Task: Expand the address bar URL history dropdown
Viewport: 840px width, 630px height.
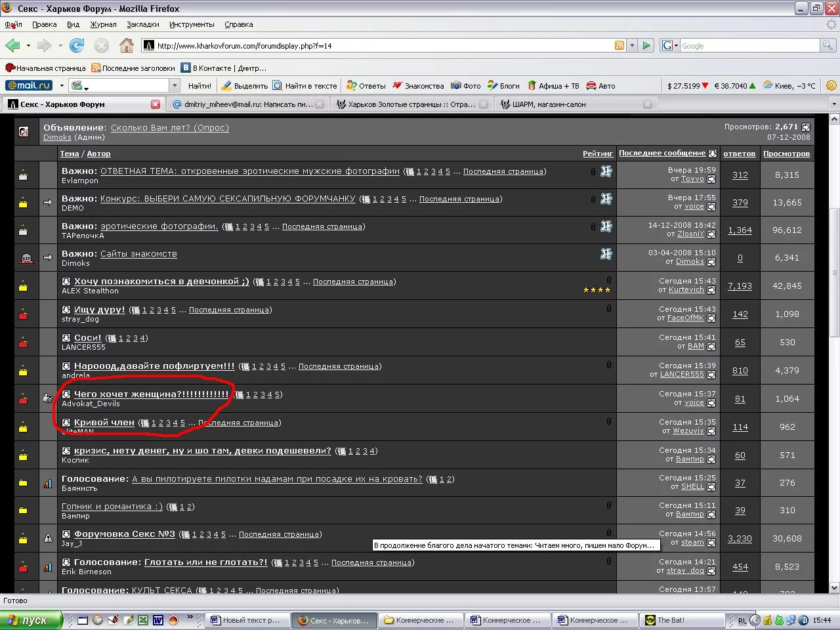Action: [x=632, y=45]
